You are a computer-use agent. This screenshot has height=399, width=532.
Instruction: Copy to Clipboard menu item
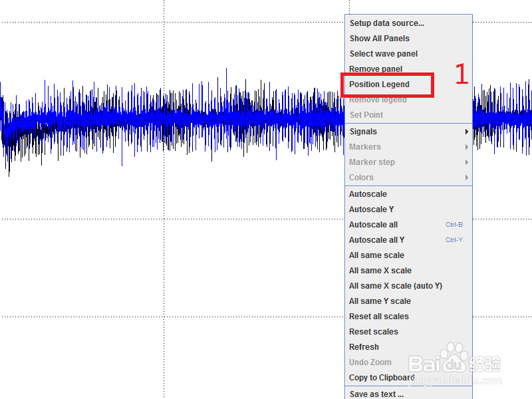tap(408, 377)
